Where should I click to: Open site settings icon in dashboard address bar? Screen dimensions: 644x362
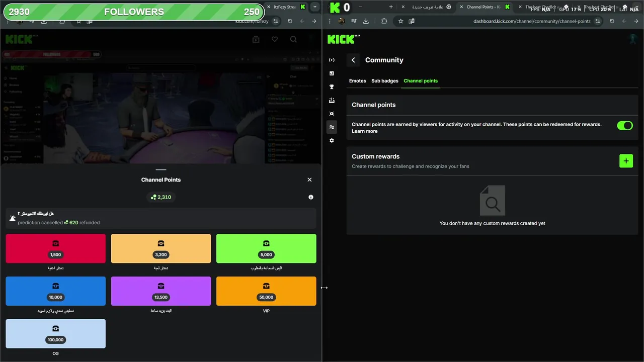click(597, 21)
